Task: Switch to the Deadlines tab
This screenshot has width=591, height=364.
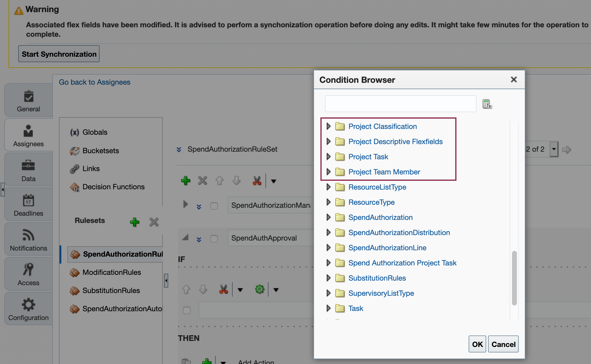Action: [29, 205]
